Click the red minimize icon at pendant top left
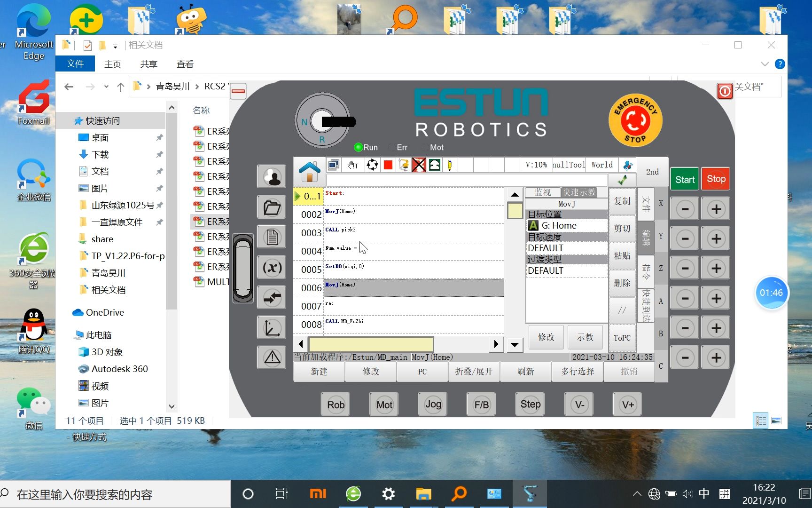Viewport: 812px width, 508px height. pos(238,90)
